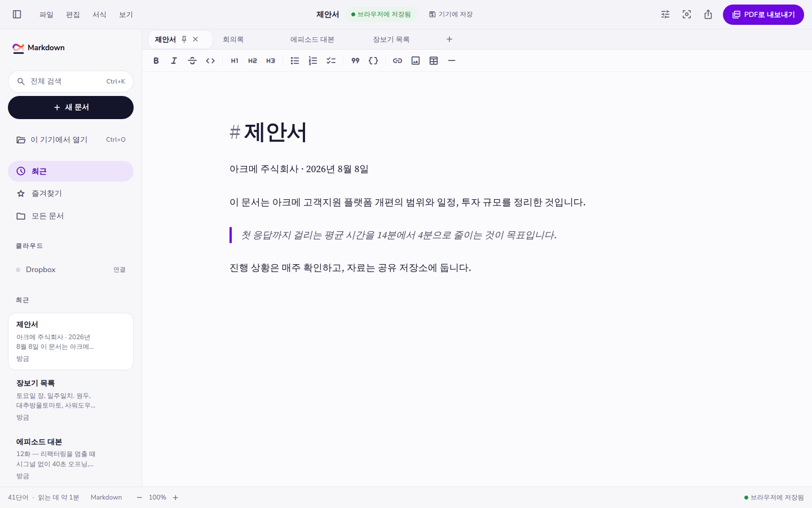Zoom in with the plus button
812x508 pixels.
(x=175, y=497)
